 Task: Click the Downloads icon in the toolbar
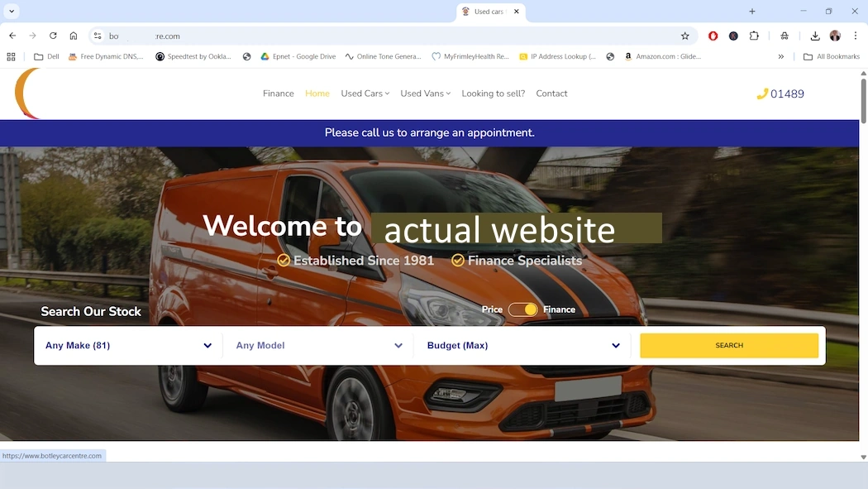tap(814, 36)
